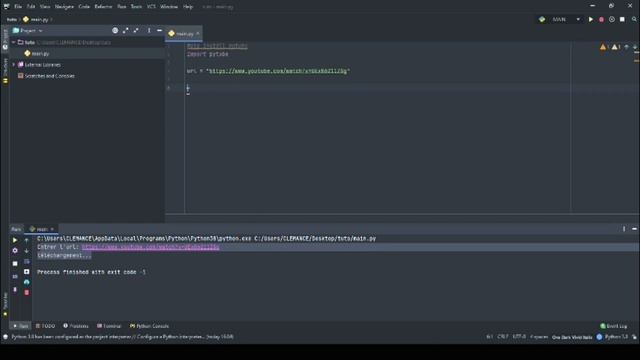Image resolution: width=640 pixels, height=360 pixels.
Task: Open Search Everywhere magnifier icon
Action: point(634,19)
